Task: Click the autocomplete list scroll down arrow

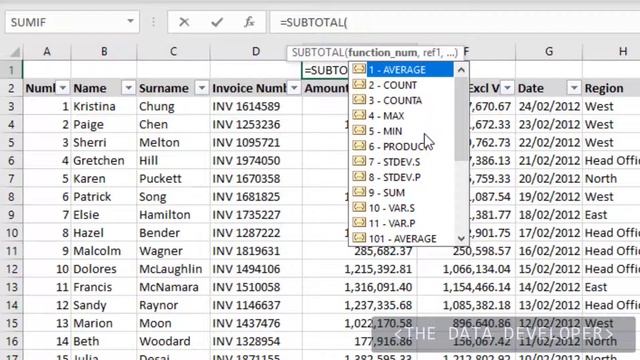Action: point(461,238)
